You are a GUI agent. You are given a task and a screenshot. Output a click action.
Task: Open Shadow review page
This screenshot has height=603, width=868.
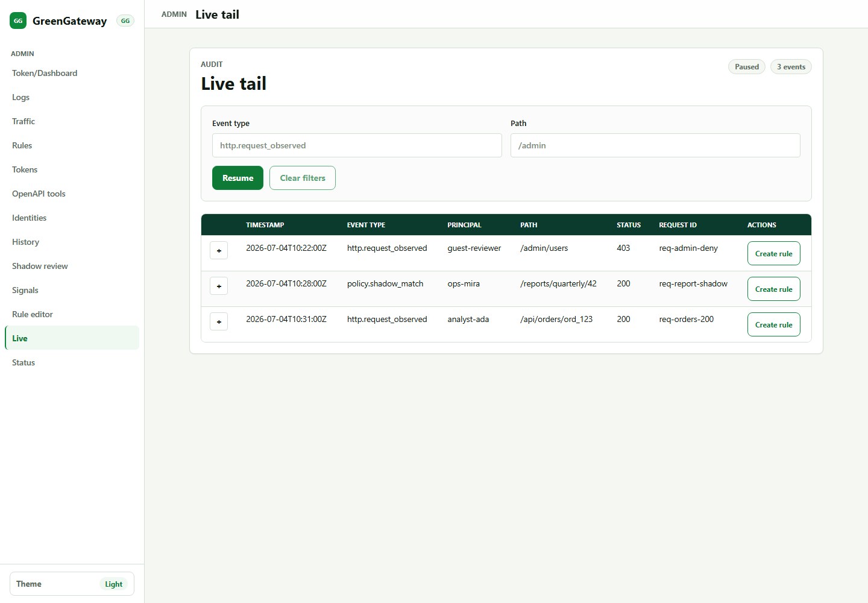point(72,266)
